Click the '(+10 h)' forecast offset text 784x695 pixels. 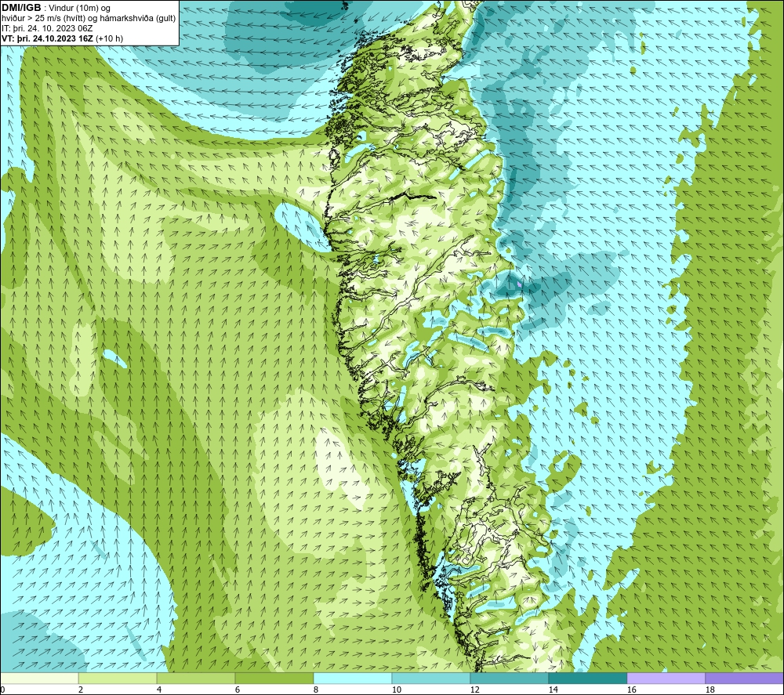coord(110,38)
